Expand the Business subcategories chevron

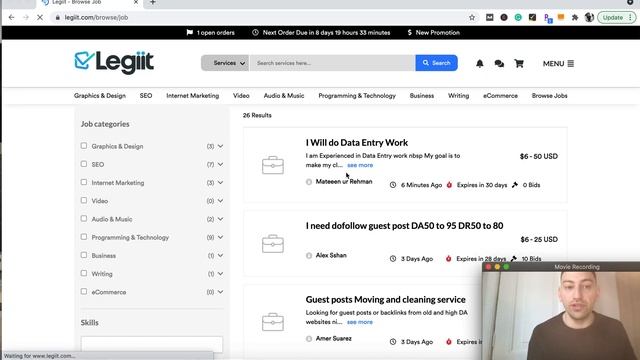coord(220,256)
